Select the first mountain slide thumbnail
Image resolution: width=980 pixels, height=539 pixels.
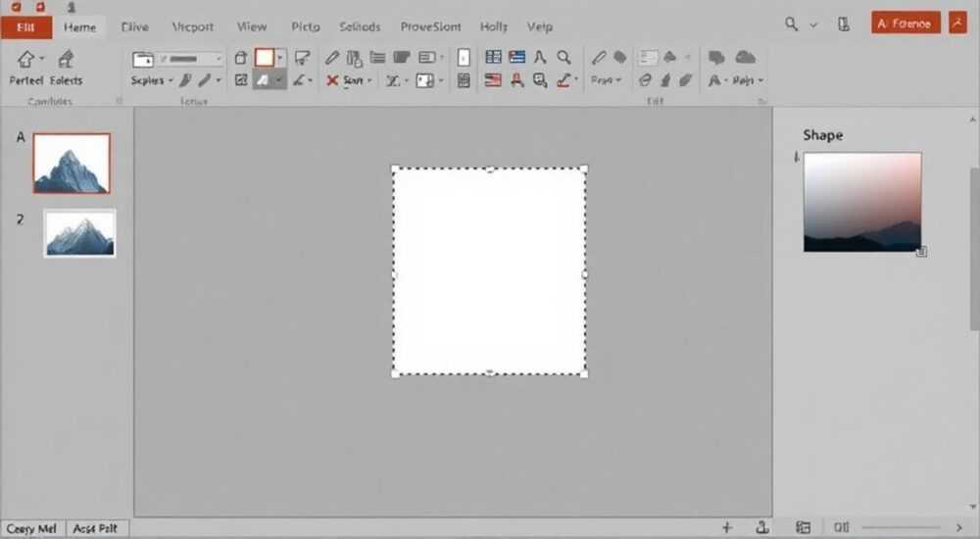click(72, 164)
